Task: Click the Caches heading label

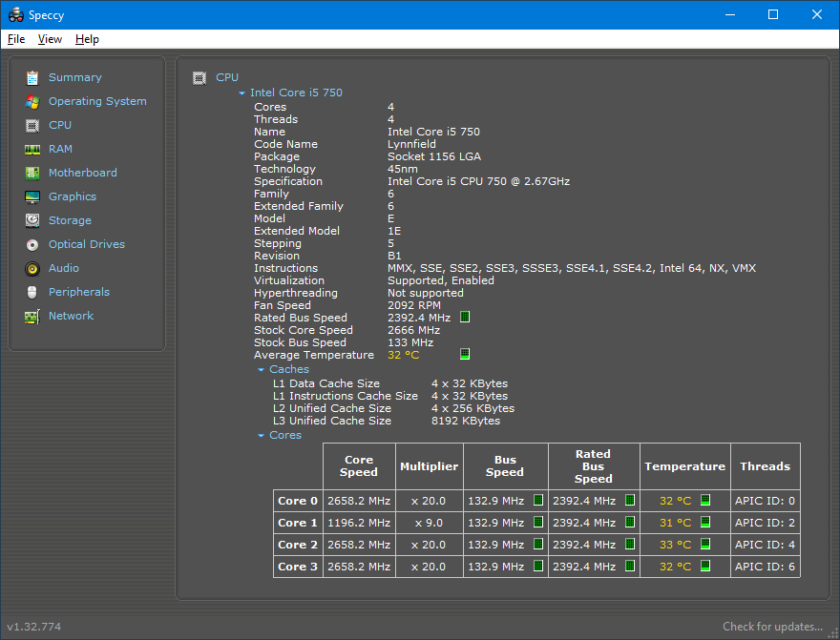Action: pyautogui.click(x=288, y=369)
